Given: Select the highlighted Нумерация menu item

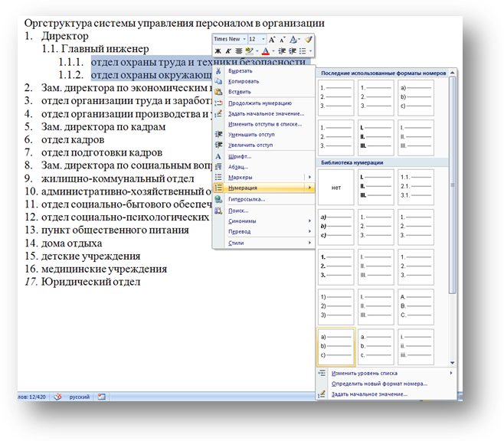Looking at the screenshot, I should click(x=263, y=188).
